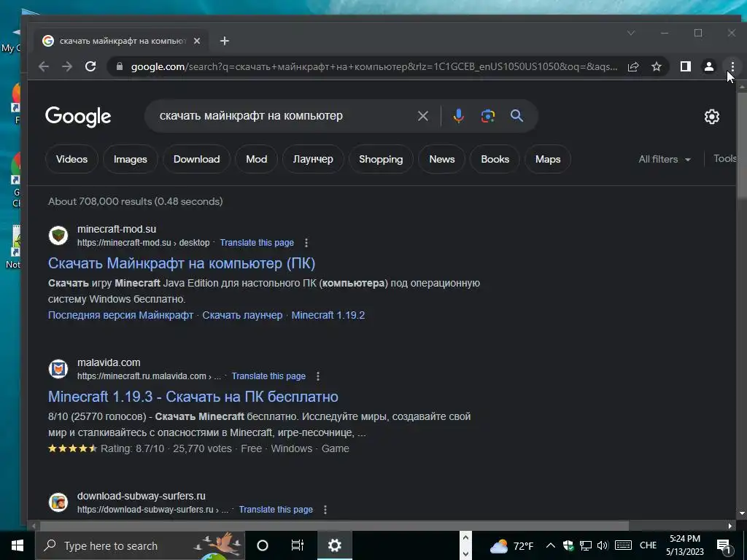Select the Mod filter chip
This screenshot has width=747, height=560.
coord(256,160)
